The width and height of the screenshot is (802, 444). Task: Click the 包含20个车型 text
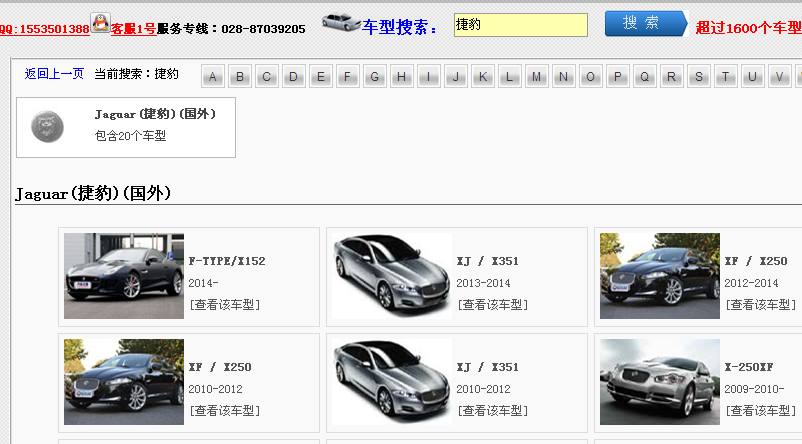[130, 136]
